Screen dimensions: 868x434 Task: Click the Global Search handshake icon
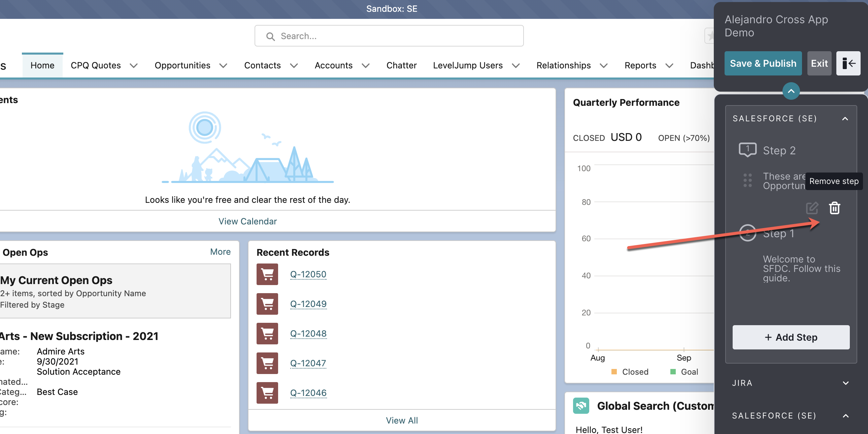[581, 406]
